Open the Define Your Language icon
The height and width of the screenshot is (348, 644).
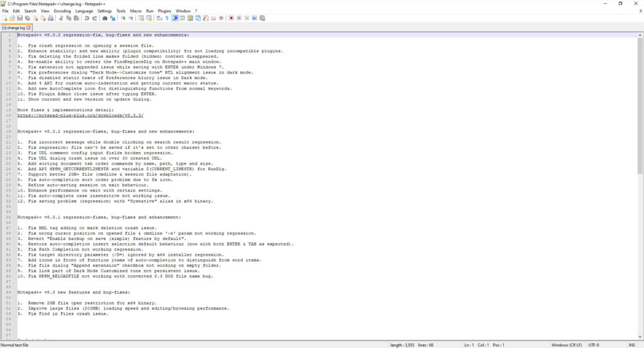[x=182, y=18]
